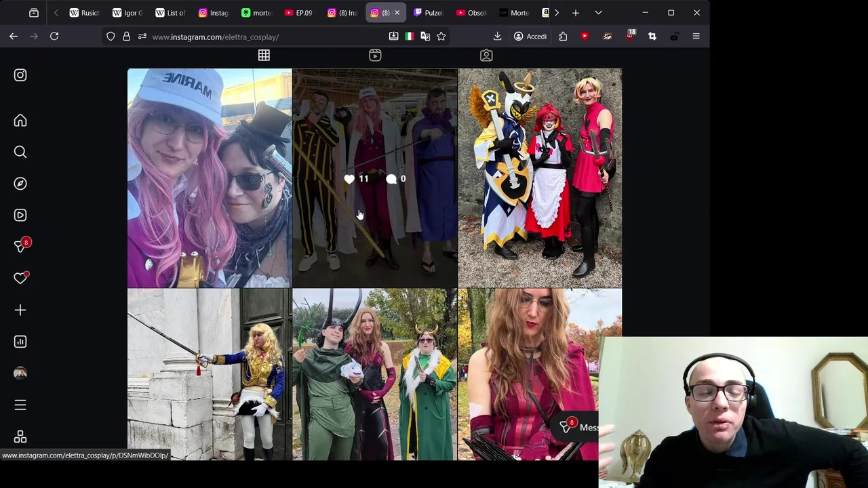
Task: Switch to the Obsol YouTube tab
Action: [471, 13]
